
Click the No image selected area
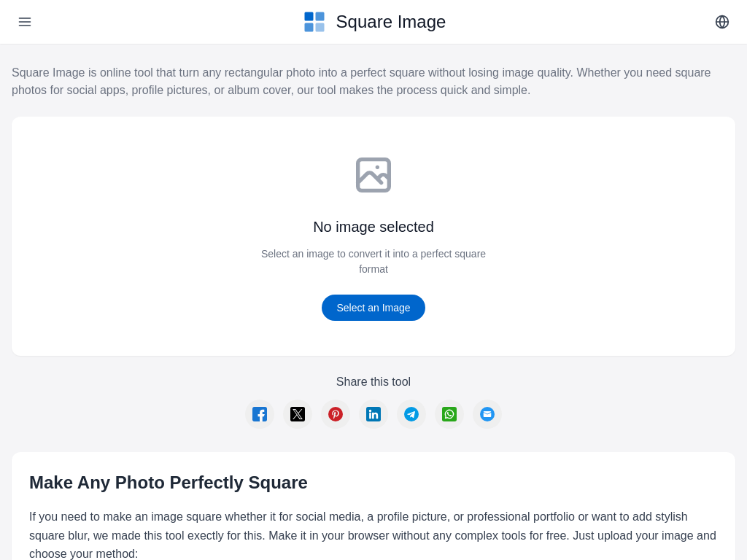tap(373, 227)
